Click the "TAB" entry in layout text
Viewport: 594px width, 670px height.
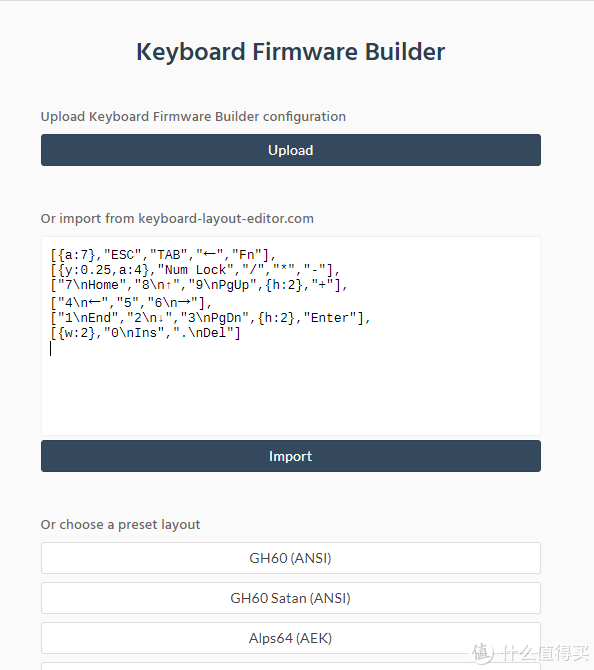point(168,255)
